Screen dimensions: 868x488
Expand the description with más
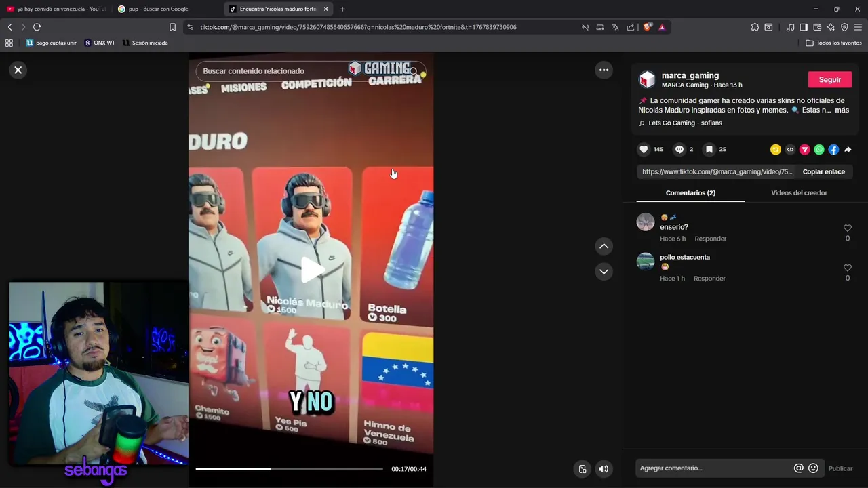tap(842, 110)
